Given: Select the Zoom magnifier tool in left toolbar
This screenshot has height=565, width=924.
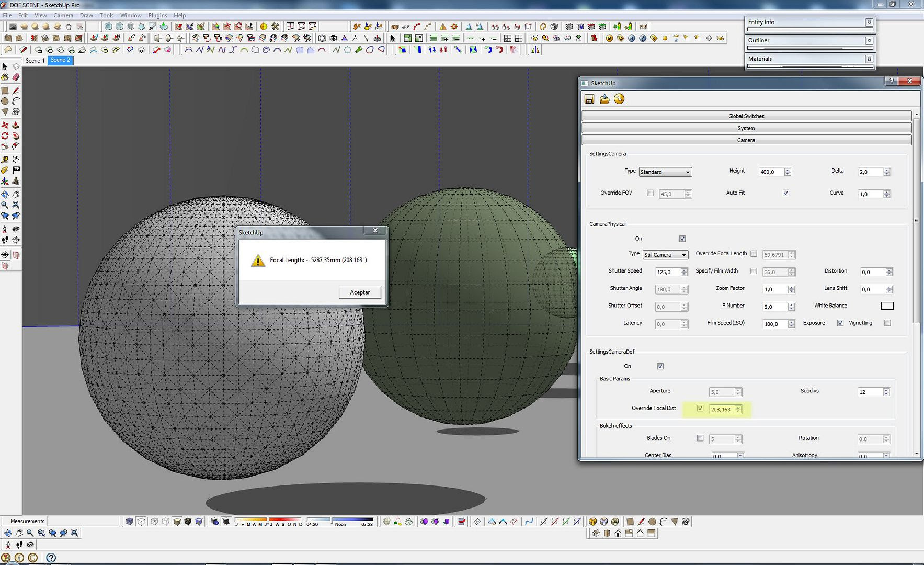Looking at the screenshot, I should pos(5,205).
